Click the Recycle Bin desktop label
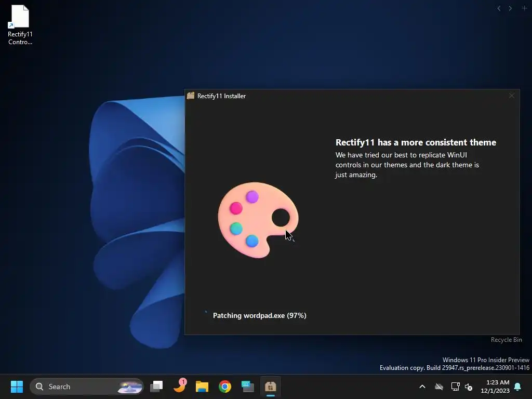Image resolution: width=532 pixels, height=399 pixels. pyautogui.click(x=506, y=340)
